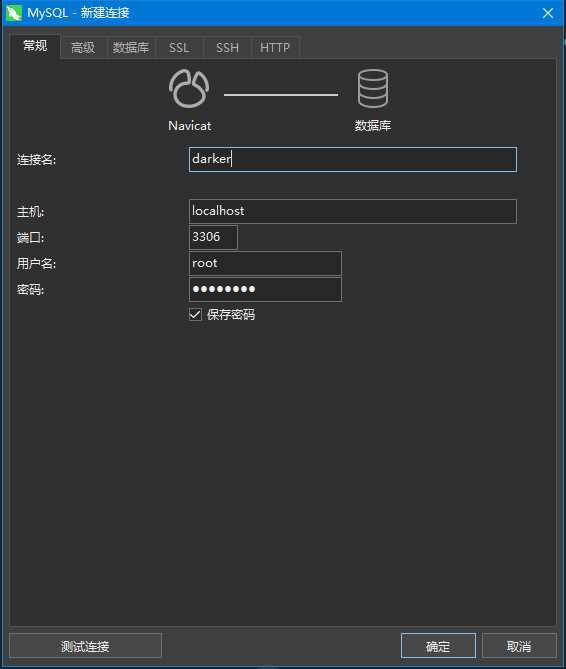Click the database cylinder icon

pos(373,89)
